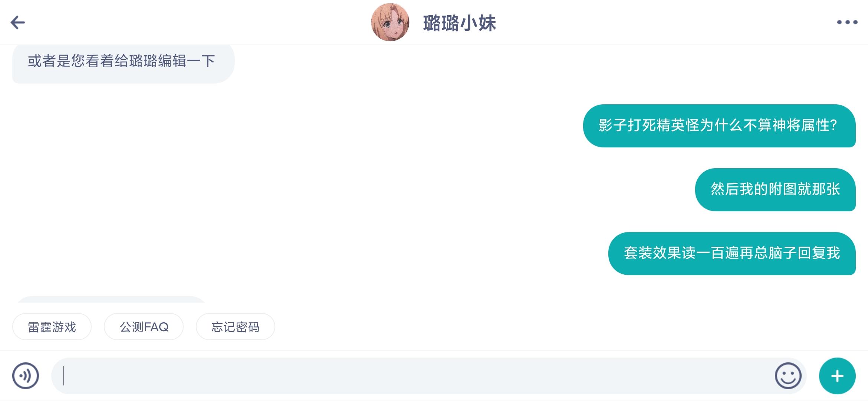This screenshot has width=868, height=401.
Task: Tap the bubble 套装效果读一百遍再总脑子回复我
Action: coord(732,254)
